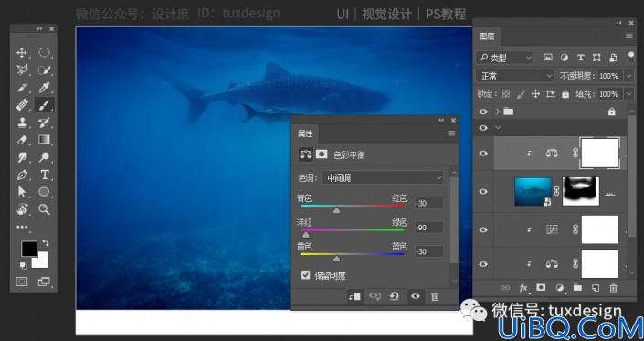Lock transparent pixels
This screenshot has width=644, height=341.
click(506, 94)
